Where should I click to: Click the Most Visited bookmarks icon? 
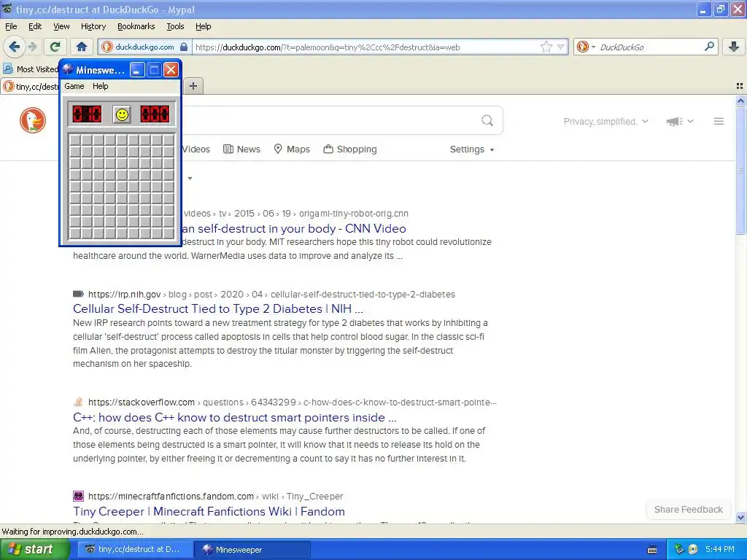7,69
